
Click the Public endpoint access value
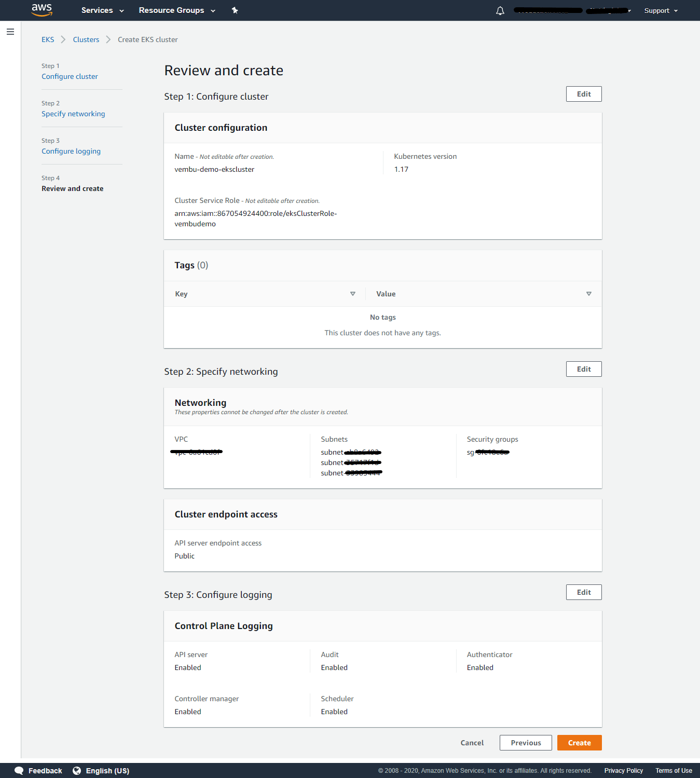tap(185, 556)
